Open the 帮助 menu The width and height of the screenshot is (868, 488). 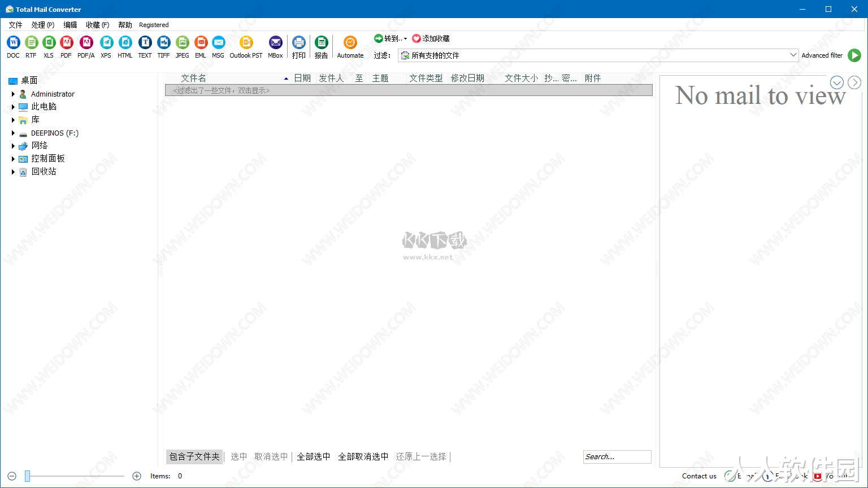click(125, 25)
